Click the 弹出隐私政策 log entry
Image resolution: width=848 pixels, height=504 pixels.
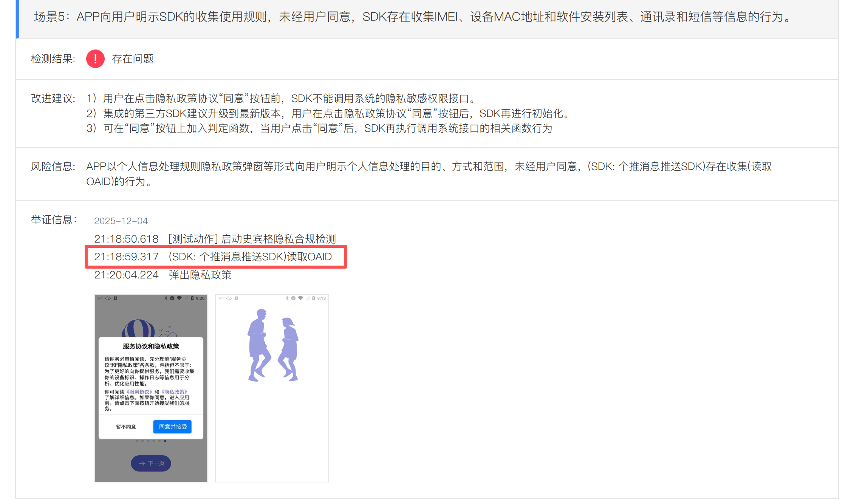point(200,275)
